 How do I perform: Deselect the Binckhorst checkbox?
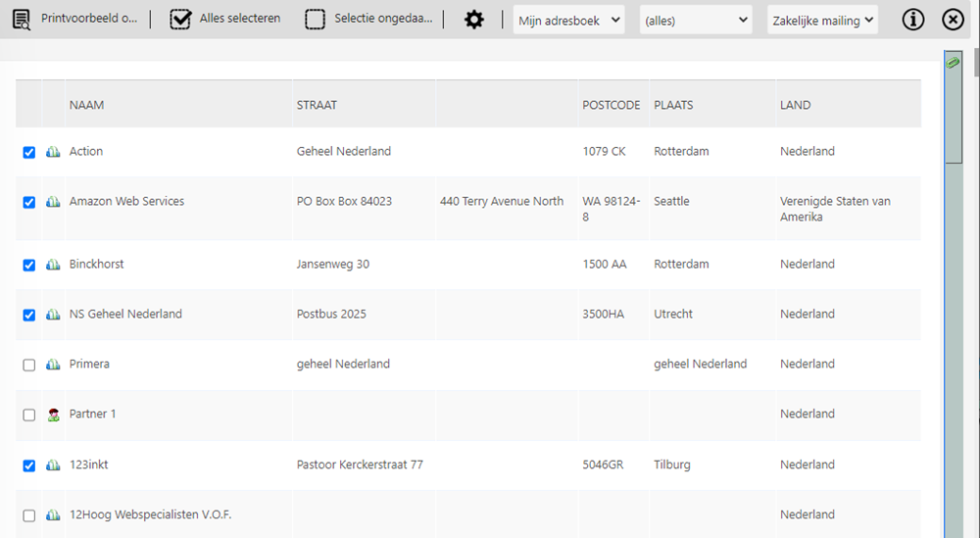tap(28, 265)
